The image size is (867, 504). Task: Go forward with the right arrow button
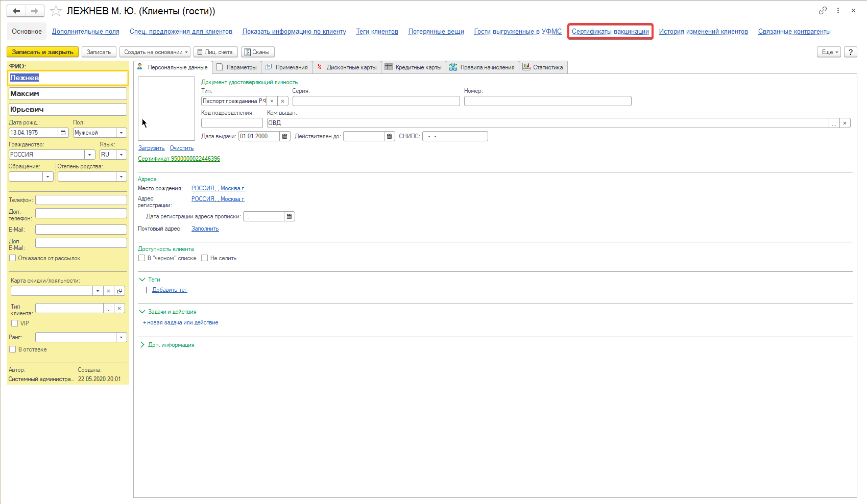click(35, 11)
